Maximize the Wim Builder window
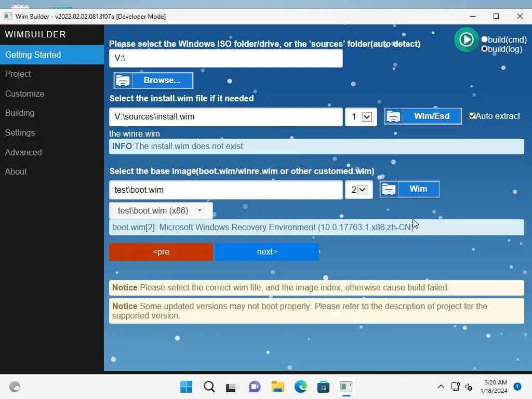 click(496, 16)
